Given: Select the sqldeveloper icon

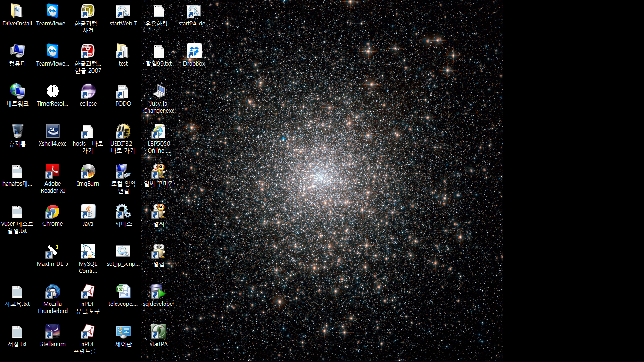Looking at the screenshot, I should 158,292.
